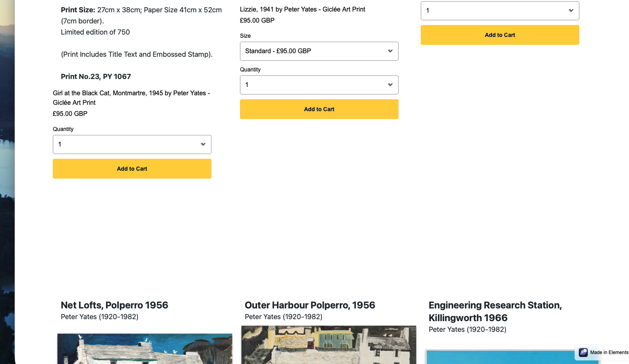This screenshot has height=364, width=629.
Task: Click the Girl at the Black Cat product title
Action: pos(131,98)
